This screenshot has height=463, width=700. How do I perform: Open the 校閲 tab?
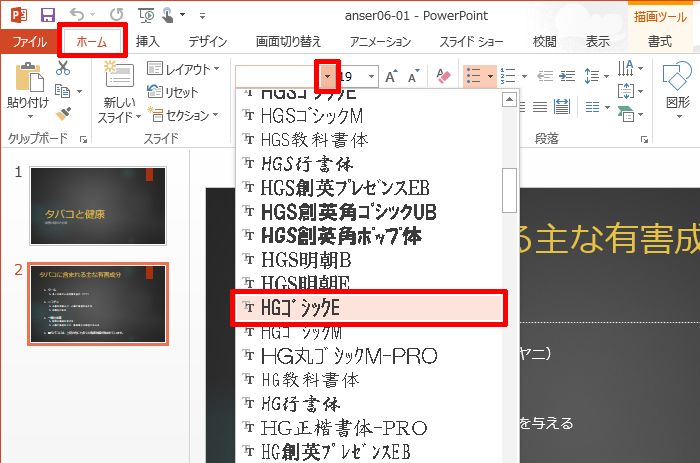[545, 42]
